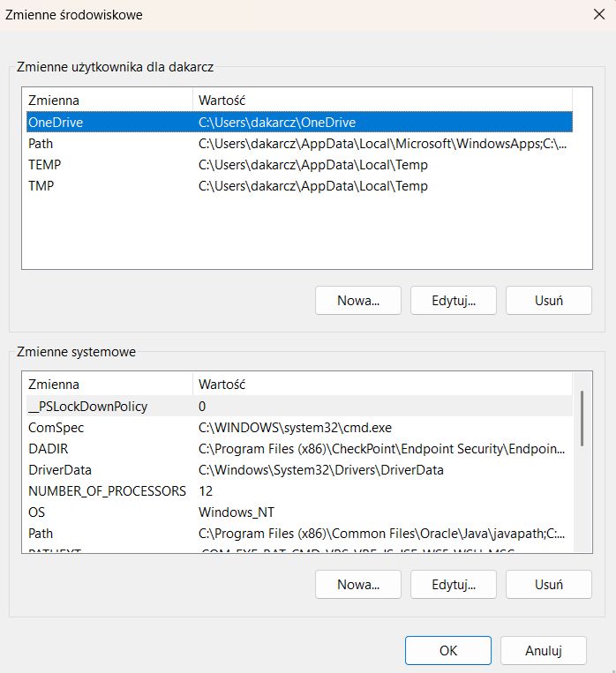The width and height of the screenshot is (616, 673).
Task: Cancel with the Anuluj button
Action: (x=544, y=651)
